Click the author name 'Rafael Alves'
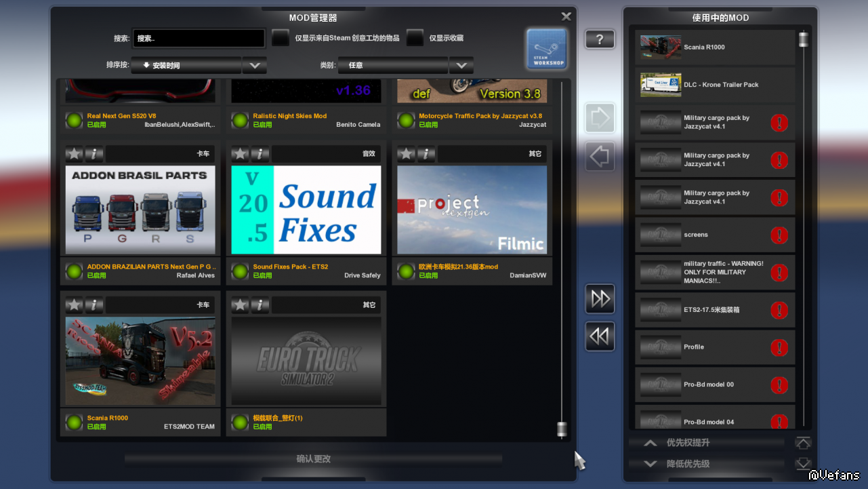The width and height of the screenshot is (868, 489). click(x=196, y=275)
